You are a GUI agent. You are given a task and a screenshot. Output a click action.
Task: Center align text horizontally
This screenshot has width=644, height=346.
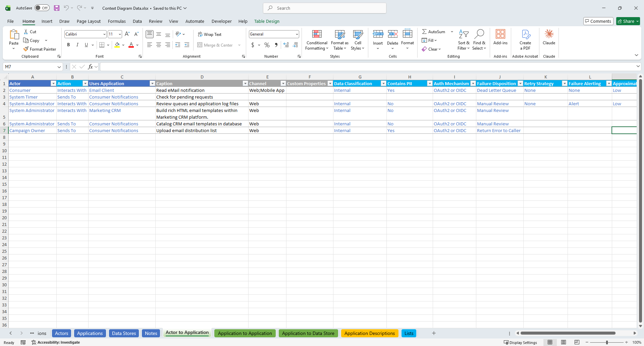(x=159, y=45)
